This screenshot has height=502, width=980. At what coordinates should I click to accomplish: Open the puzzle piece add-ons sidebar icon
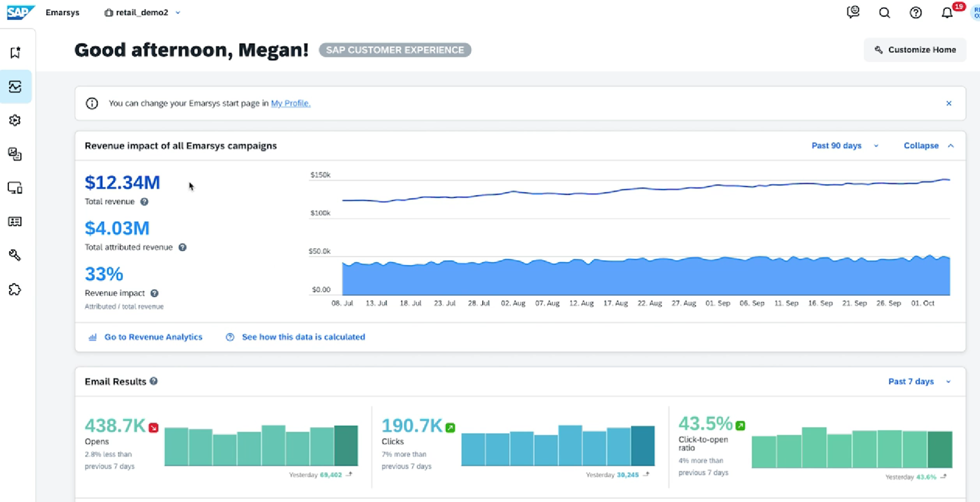click(15, 290)
